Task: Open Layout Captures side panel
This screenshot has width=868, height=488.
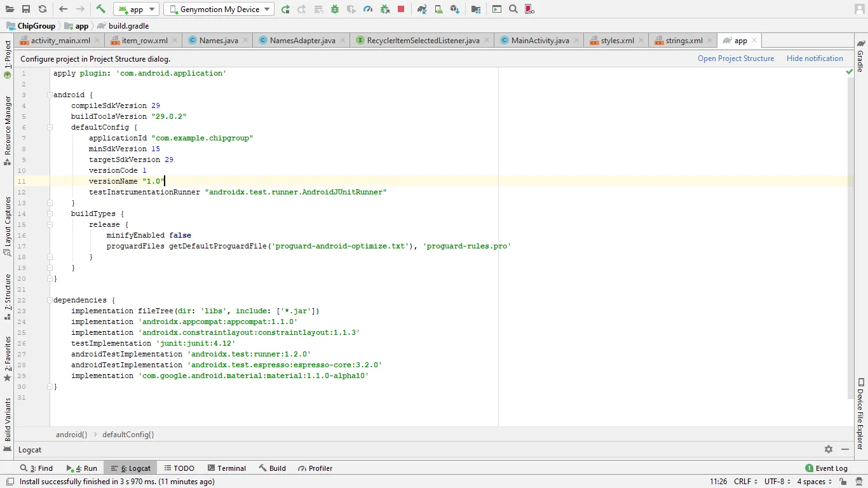Action: click(8, 226)
